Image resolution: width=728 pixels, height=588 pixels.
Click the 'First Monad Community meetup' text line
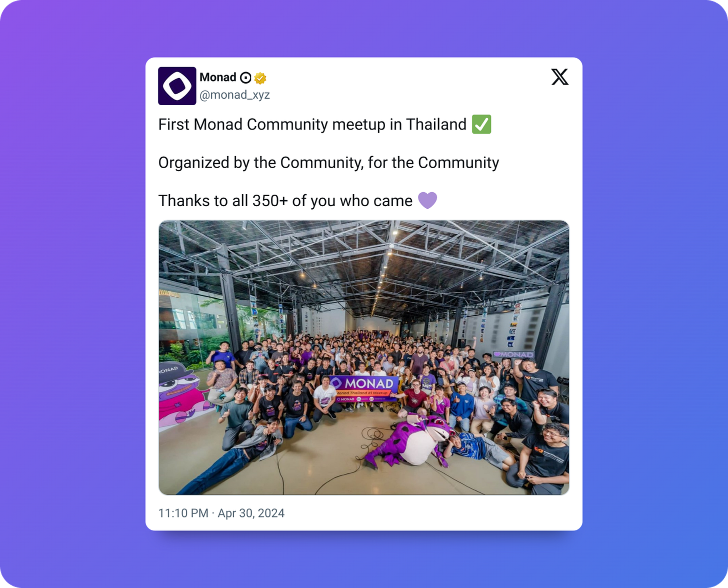pos(312,124)
